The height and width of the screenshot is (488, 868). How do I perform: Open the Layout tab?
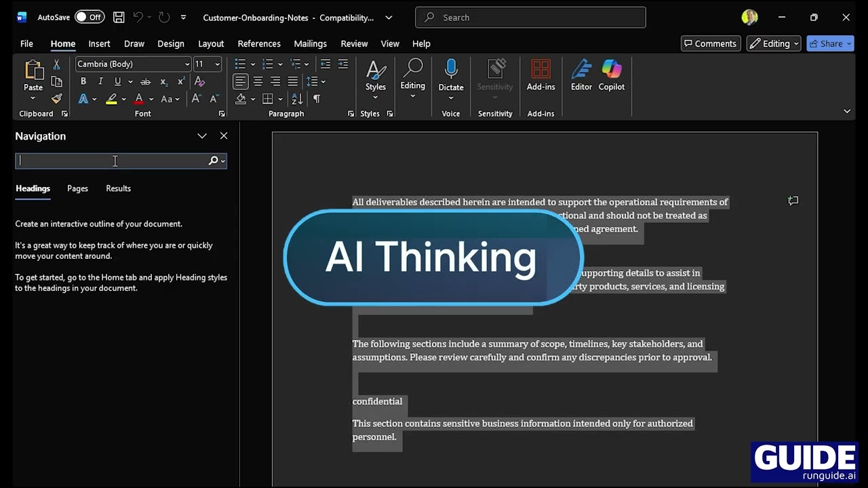pyautogui.click(x=211, y=43)
